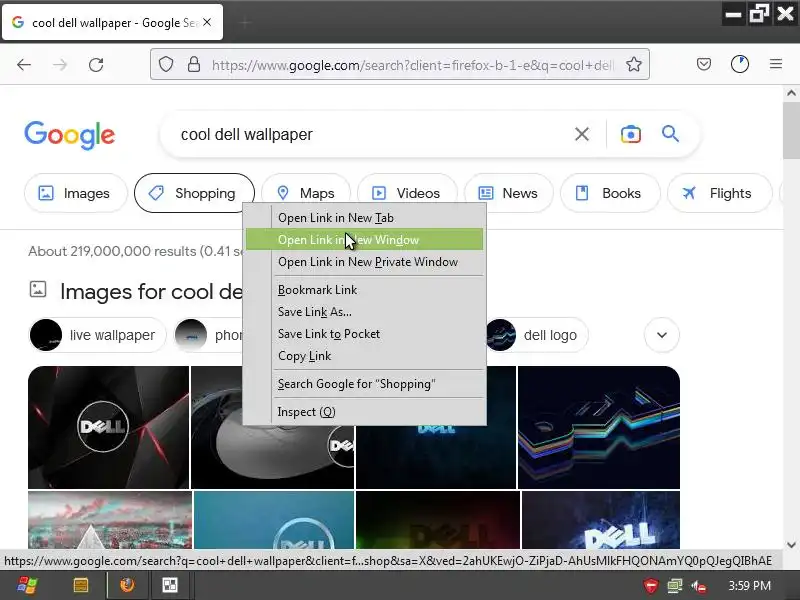
Task: Click the scrollbar up arrow
Action: click(x=791, y=93)
